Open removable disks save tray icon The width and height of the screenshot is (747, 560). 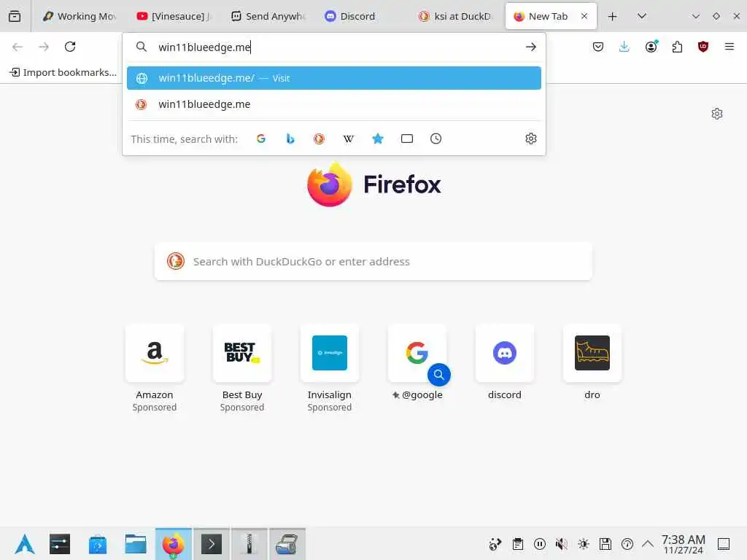605,544
